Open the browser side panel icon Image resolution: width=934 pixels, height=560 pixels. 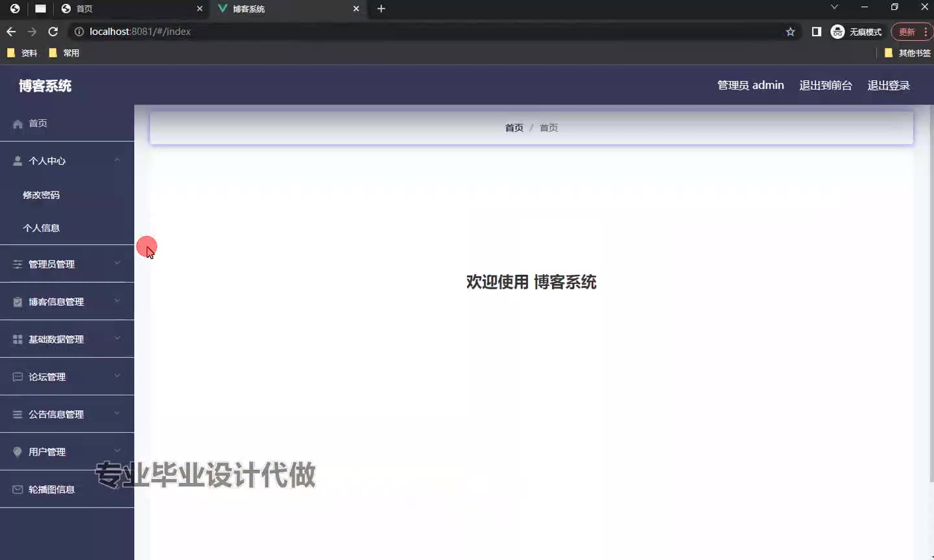point(817,32)
